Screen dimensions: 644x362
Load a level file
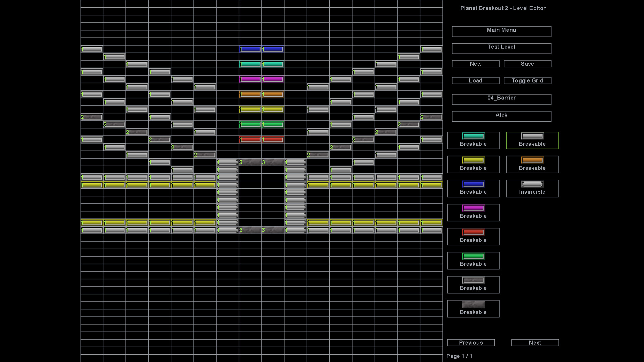[x=475, y=80]
